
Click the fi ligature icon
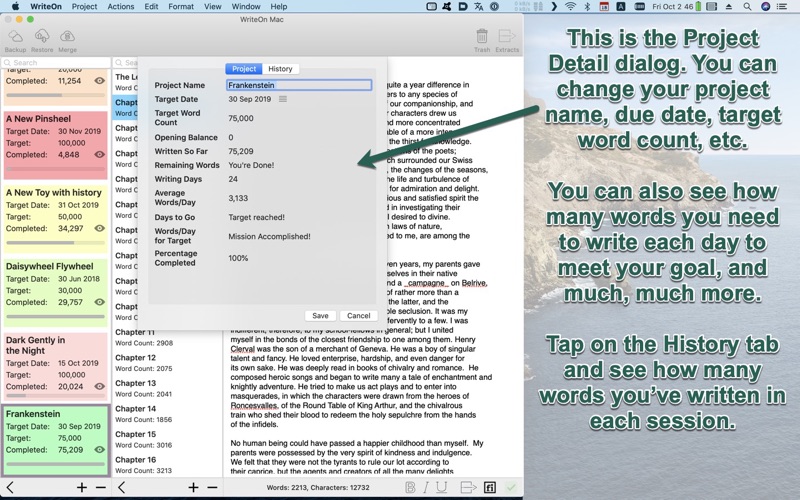[489, 487]
